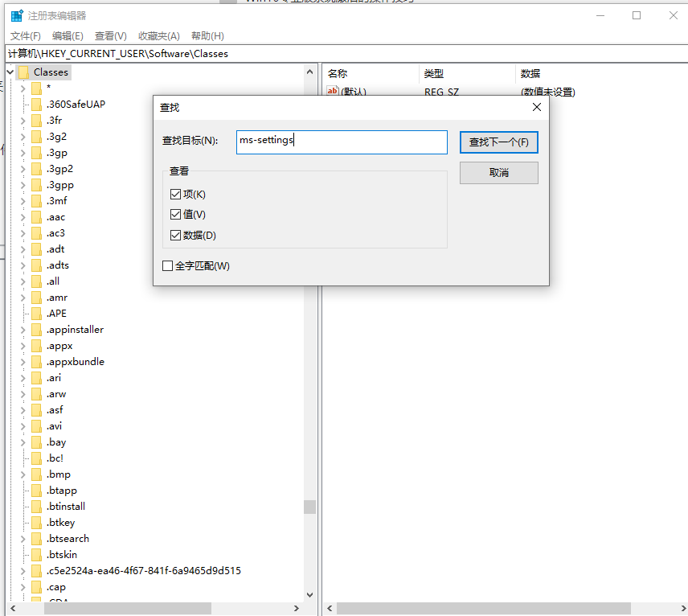The width and height of the screenshot is (688, 616).
Task: Click the ab string icon beside (默认)
Action: [x=332, y=91]
